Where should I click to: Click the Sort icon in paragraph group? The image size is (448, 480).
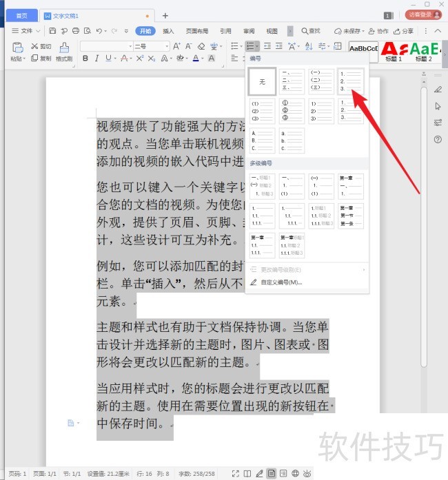pos(309,46)
